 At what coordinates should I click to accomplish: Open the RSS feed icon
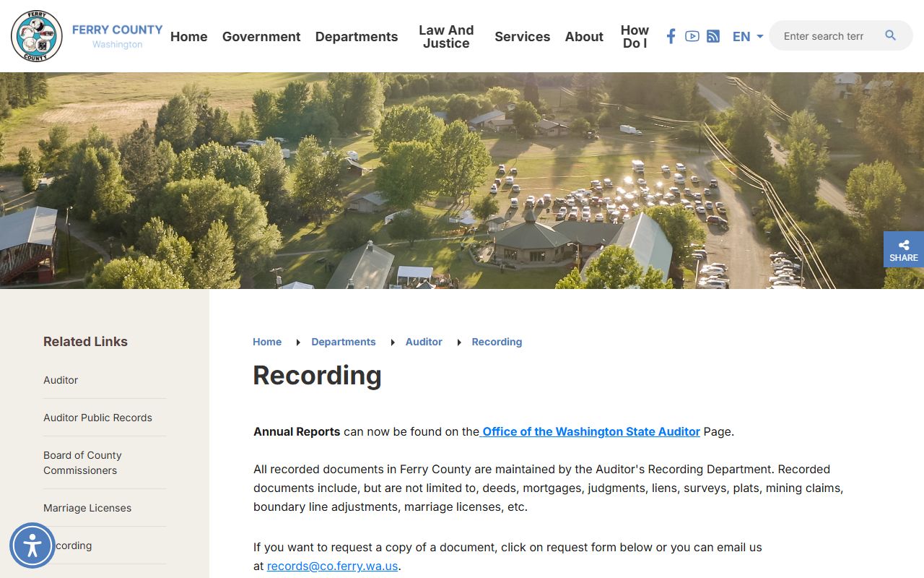(713, 36)
